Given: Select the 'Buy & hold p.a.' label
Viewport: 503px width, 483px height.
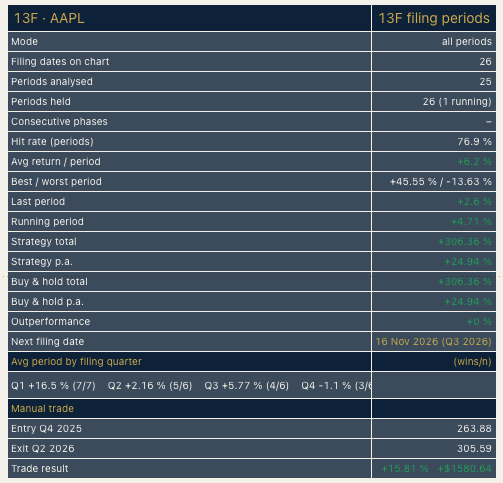Looking at the screenshot, I should (47, 302).
